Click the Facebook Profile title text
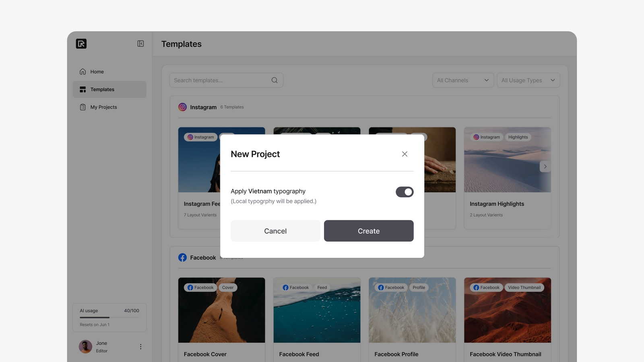The height and width of the screenshot is (362, 644). [396, 354]
